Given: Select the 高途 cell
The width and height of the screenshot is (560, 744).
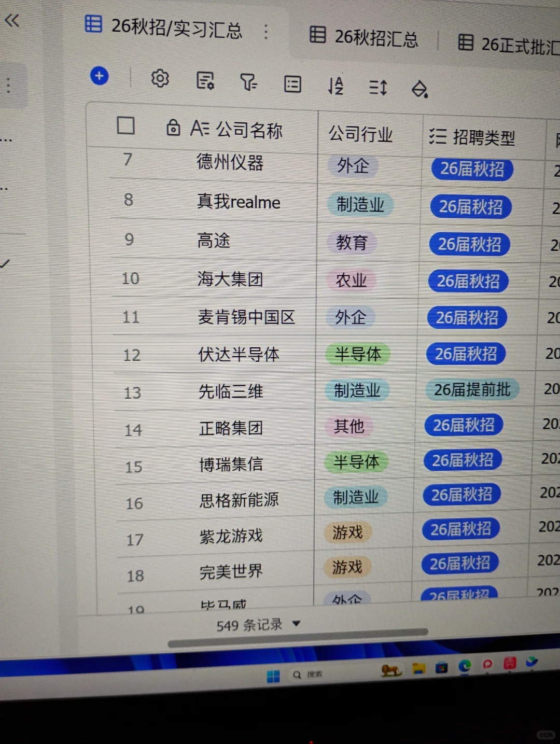Looking at the screenshot, I should (x=213, y=240).
